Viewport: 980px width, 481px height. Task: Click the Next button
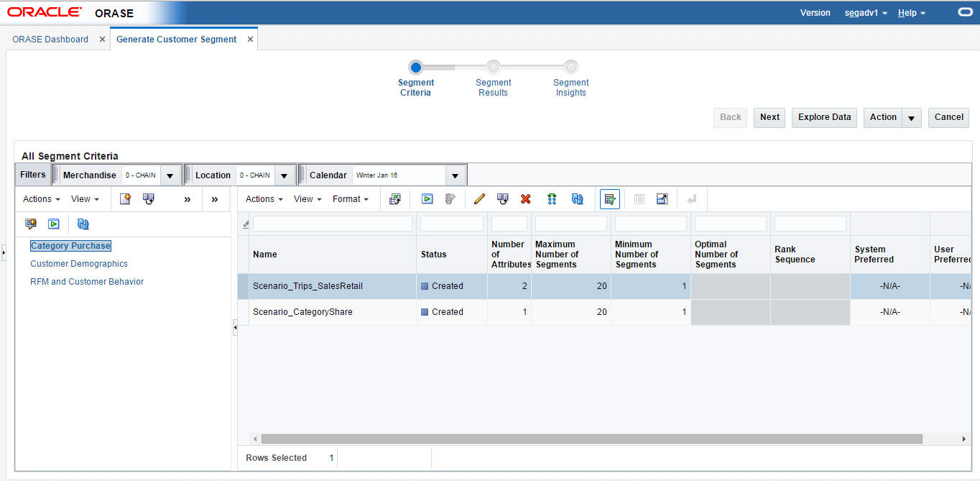tap(769, 117)
